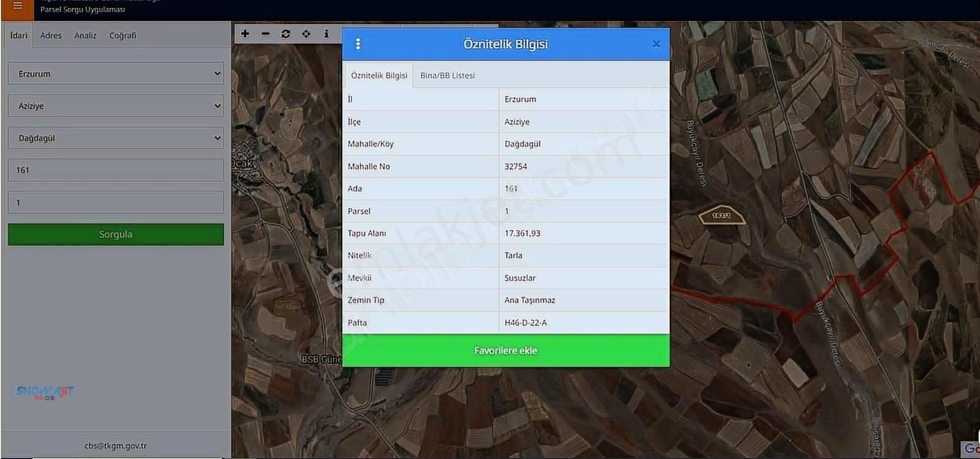Screen dimensions: 980x459
Task: Switch to the İdari tab
Action: [x=19, y=35]
